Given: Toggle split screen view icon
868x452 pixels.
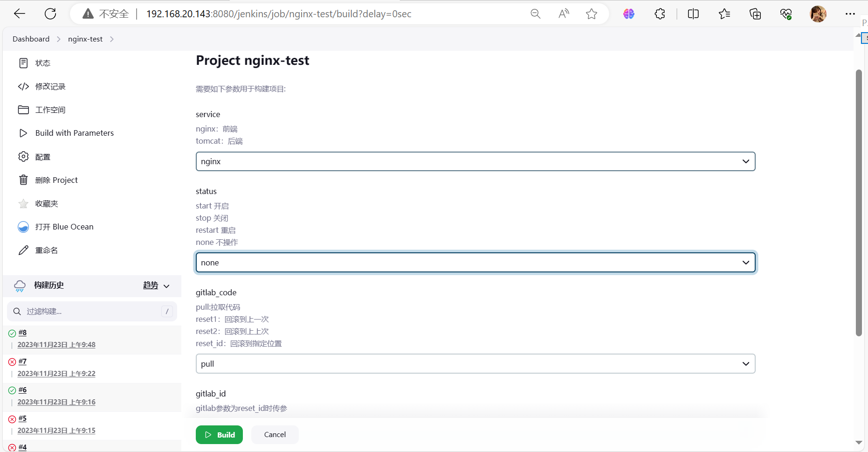Looking at the screenshot, I should [693, 14].
